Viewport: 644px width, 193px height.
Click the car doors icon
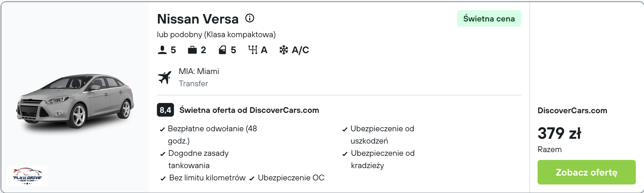click(222, 50)
